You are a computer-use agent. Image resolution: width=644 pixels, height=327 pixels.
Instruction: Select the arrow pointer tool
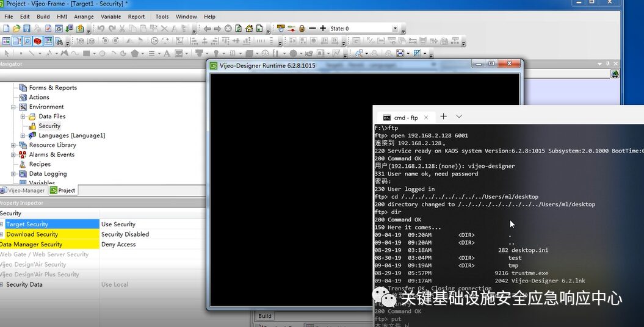[6, 53]
